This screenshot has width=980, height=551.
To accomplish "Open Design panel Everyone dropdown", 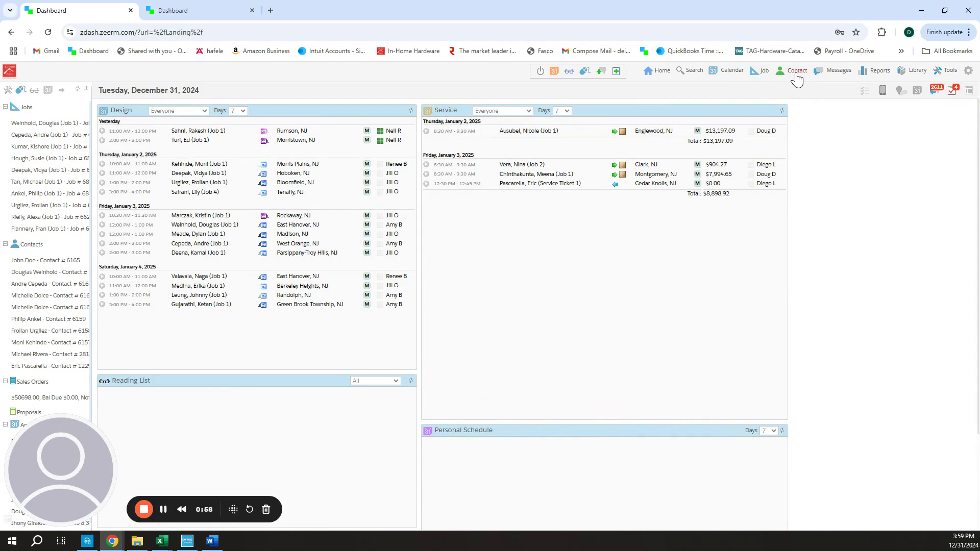I will (178, 111).
